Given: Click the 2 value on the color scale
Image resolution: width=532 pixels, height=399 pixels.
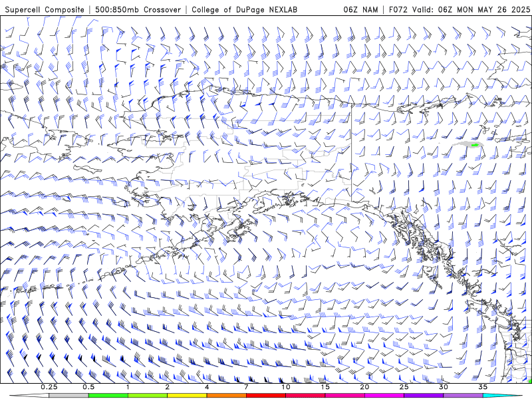Looking at the screenshot, I should (x=168, y=387).
